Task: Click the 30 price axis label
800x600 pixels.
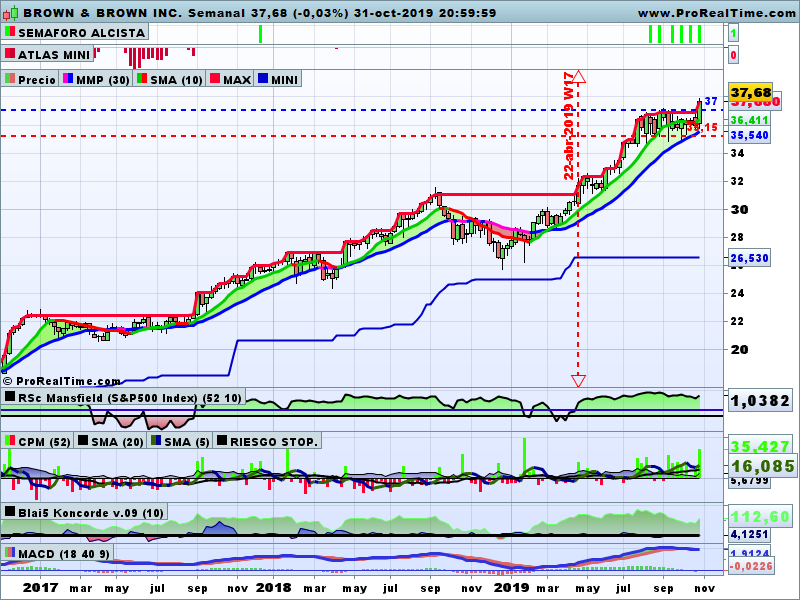Action: (x=740, y=209)
